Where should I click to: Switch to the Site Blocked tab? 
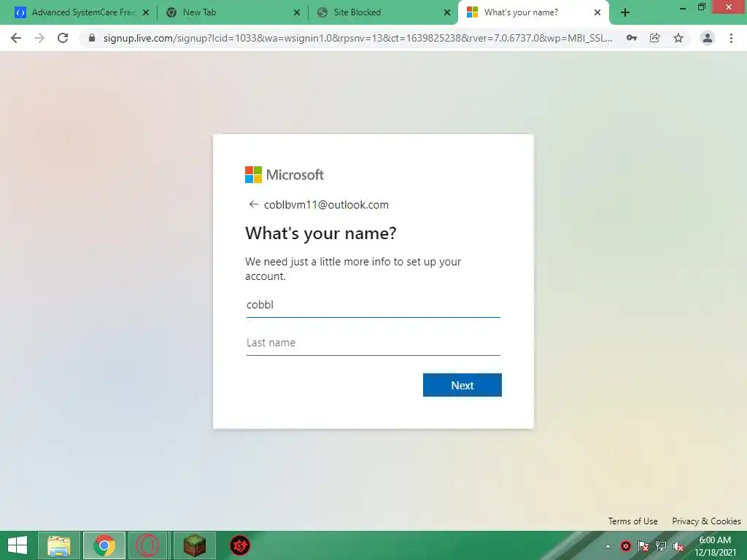click(x=384, y=13)
